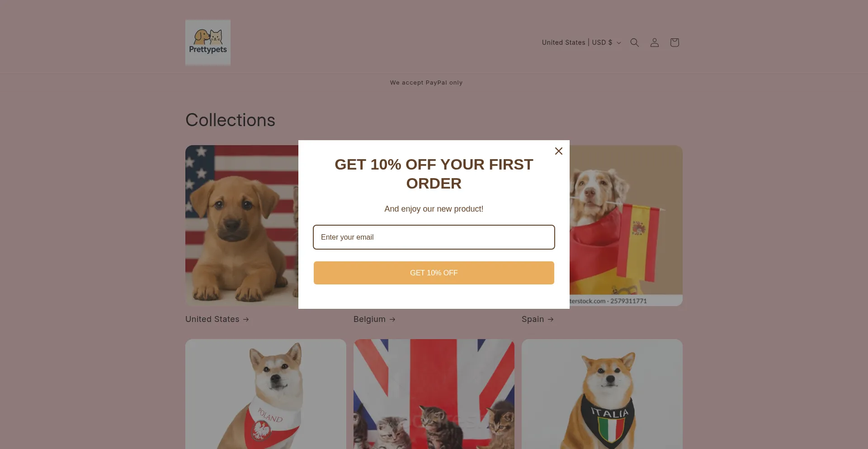Select the puppy with American flag thumbnail

point(242,225)
